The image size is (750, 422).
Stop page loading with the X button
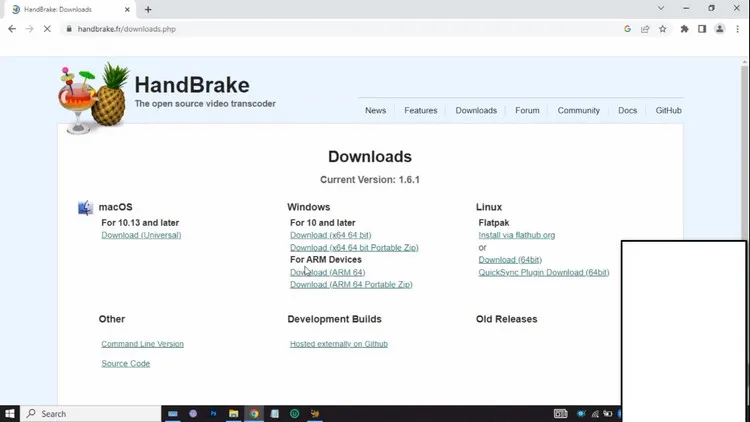pyautogui.click(x=47, y=29)
